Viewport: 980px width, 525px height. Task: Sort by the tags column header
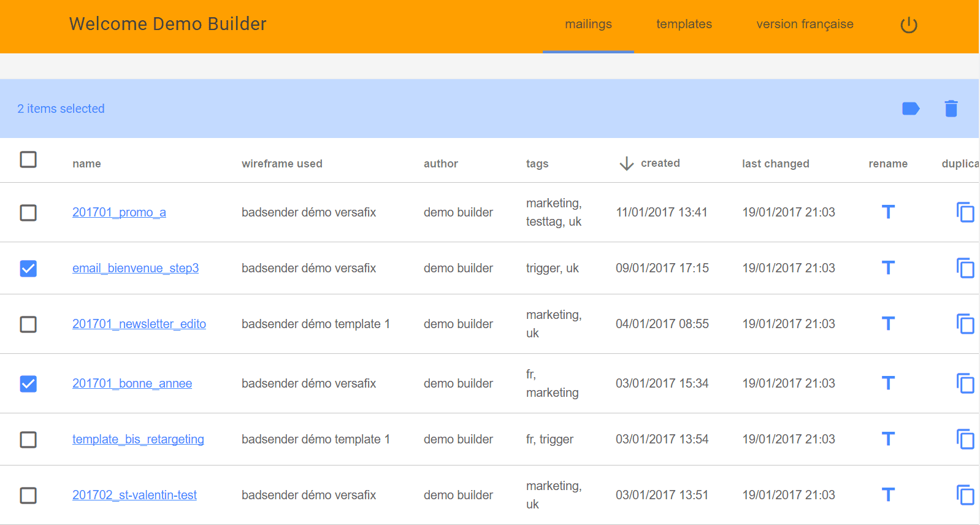pos(537,164)
